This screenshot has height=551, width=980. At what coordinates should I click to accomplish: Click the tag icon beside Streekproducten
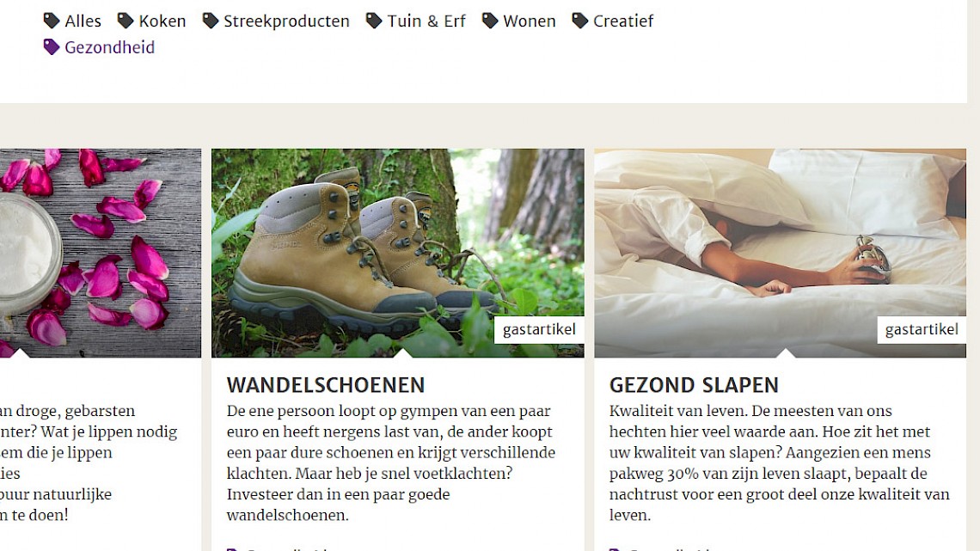[x=211, y=21]
